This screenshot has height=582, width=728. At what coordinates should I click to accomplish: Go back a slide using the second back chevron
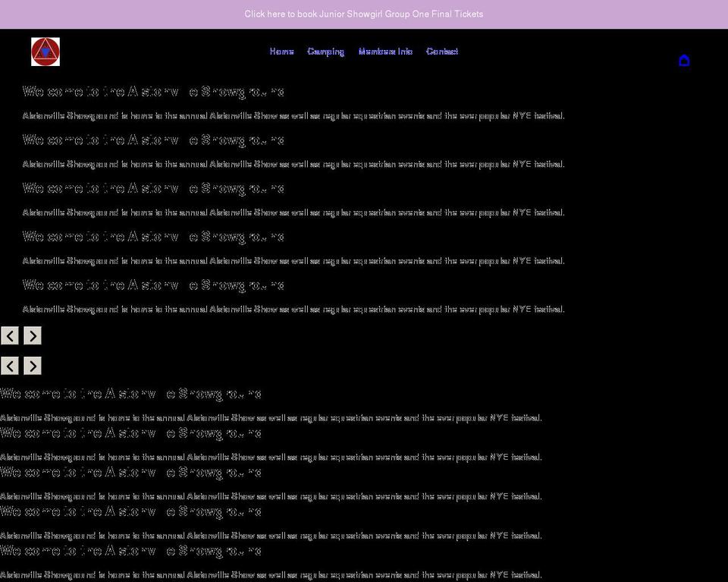point(10,365)
